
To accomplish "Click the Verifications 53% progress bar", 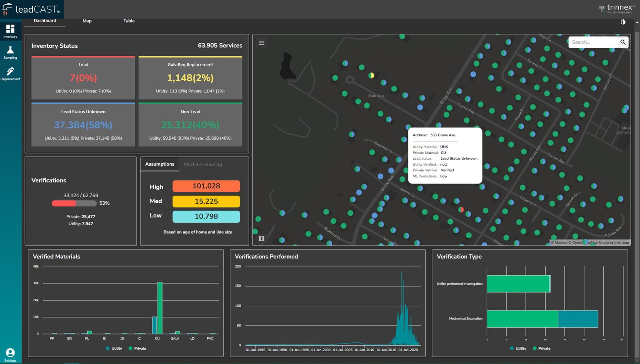I will coord(74,203).
